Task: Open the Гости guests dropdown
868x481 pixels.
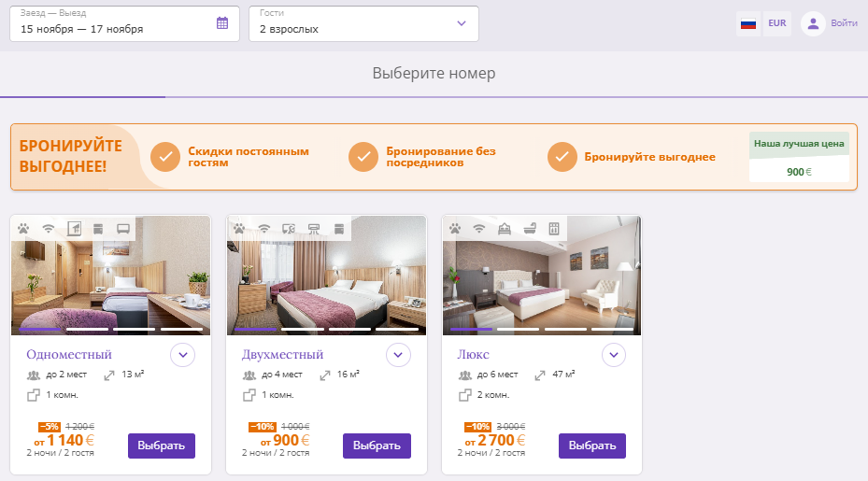Action: click(363, 23)
